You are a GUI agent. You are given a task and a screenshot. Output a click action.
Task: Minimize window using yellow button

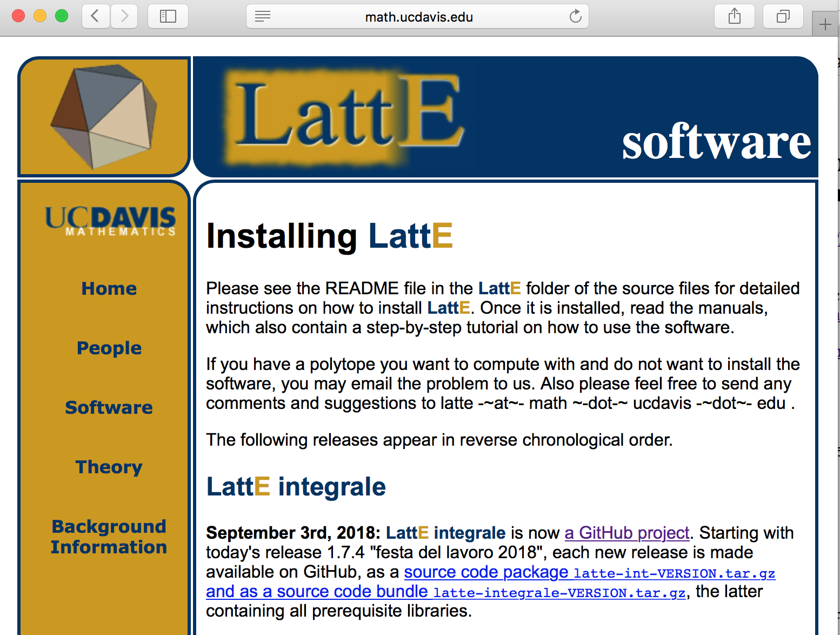point(40,16)
